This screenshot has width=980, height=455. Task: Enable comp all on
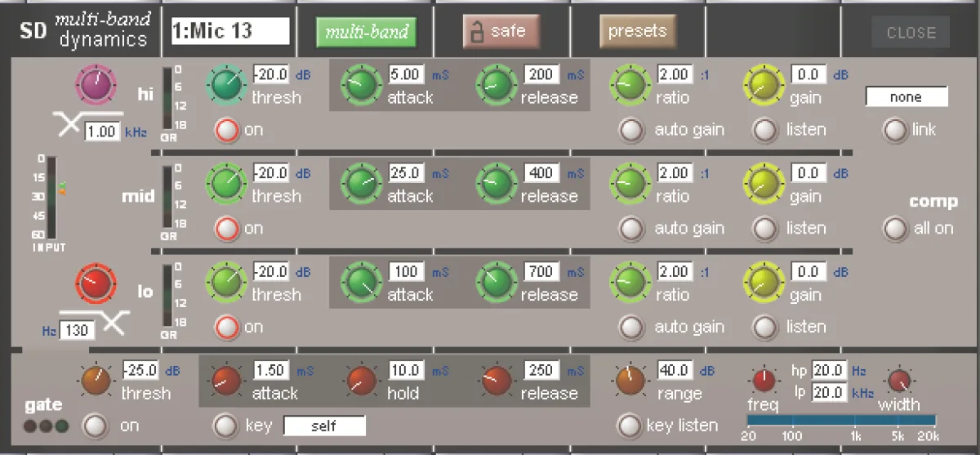[x=895, y=229]
